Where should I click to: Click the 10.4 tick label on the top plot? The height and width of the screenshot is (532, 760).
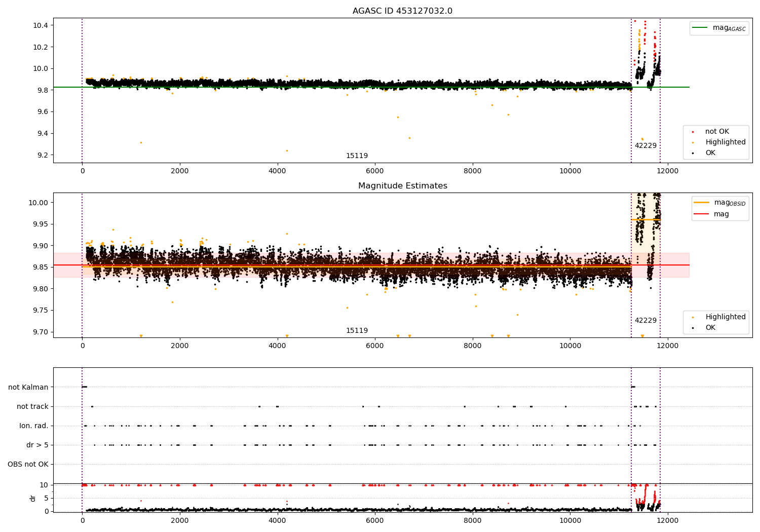41,25
